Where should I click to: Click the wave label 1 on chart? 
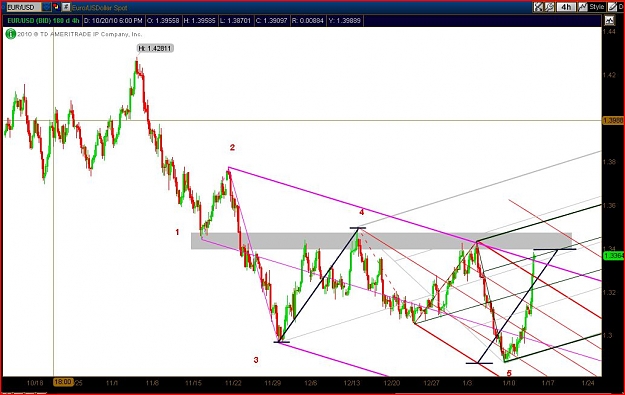[x=177, y=232]
